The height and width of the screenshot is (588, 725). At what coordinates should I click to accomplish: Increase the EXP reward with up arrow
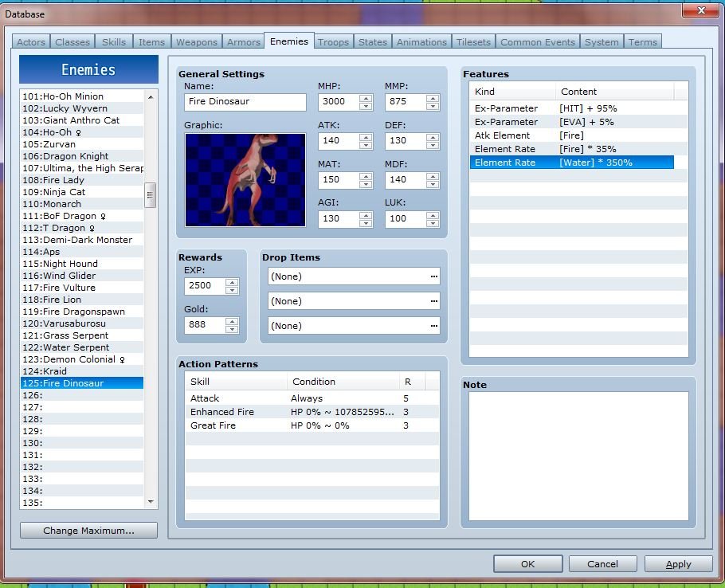(x=232, y=282)
